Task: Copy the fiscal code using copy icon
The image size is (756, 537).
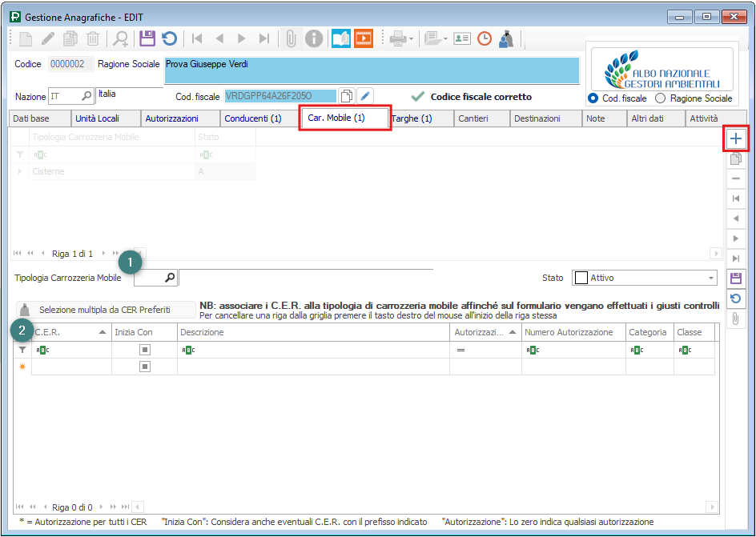Action: (346, 96)
